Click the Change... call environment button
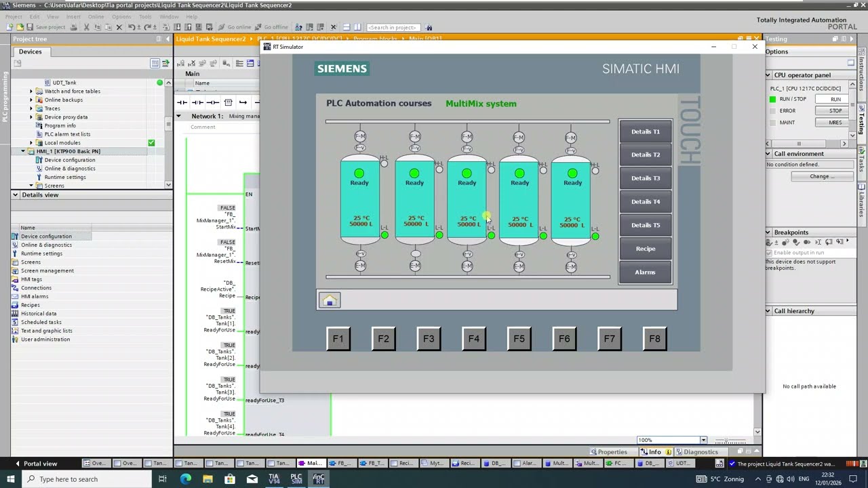868x488 pixels. tap(822, 176)
